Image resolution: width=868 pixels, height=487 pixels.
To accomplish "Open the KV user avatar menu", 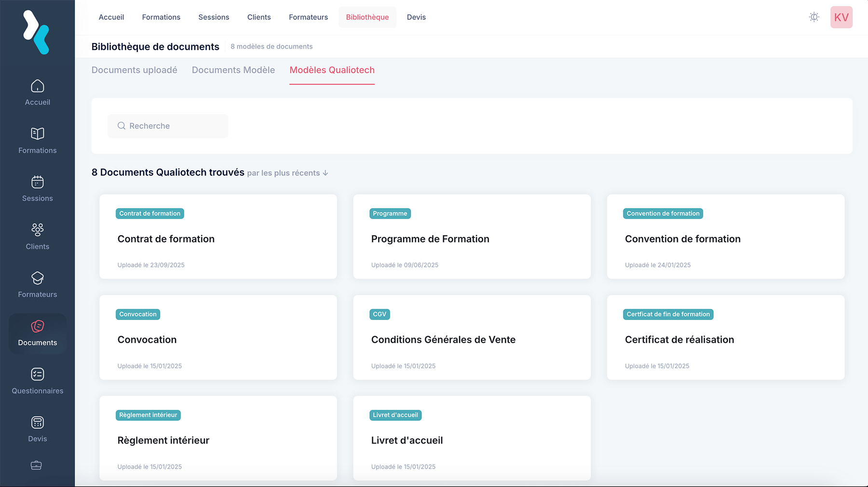I will (x=841, y=17).
